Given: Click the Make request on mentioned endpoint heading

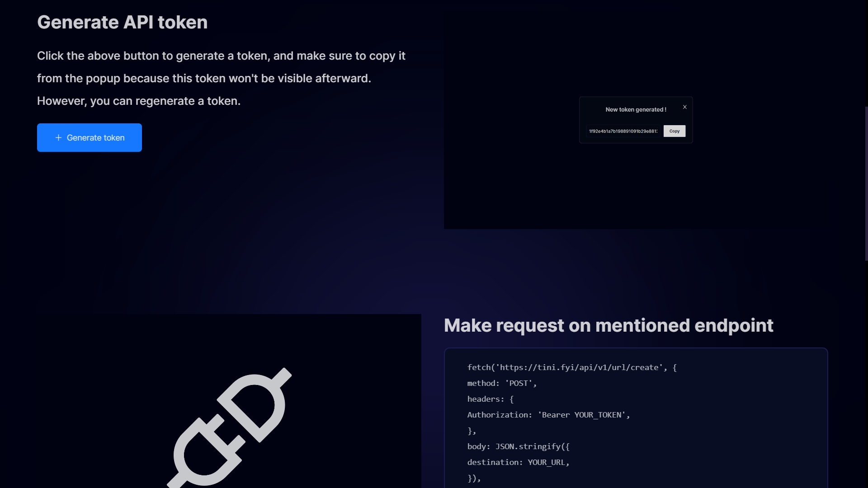Looking at the screenshot, I should [608, 325].
